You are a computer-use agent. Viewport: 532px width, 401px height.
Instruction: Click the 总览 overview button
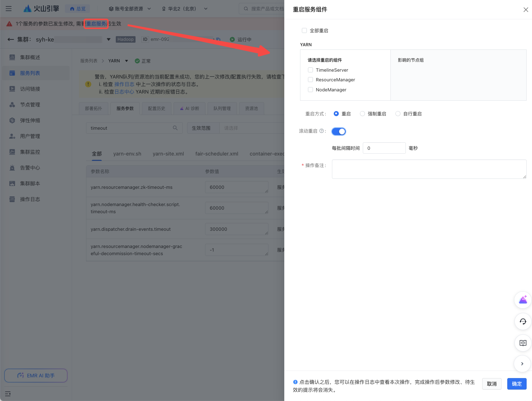click(x=78, y=9)
